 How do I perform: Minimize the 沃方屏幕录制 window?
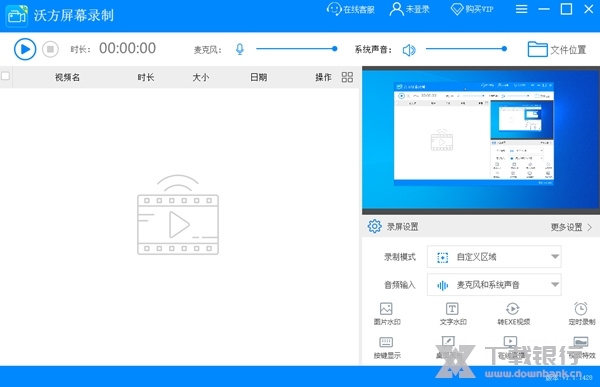point(544,9)
